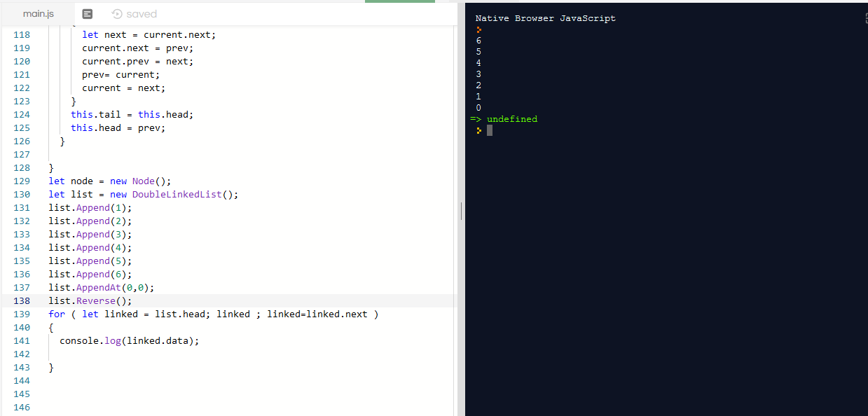Select the main.js tab
Image resolution: width=868 pixels, height=416 pixels.
point(39,13)
